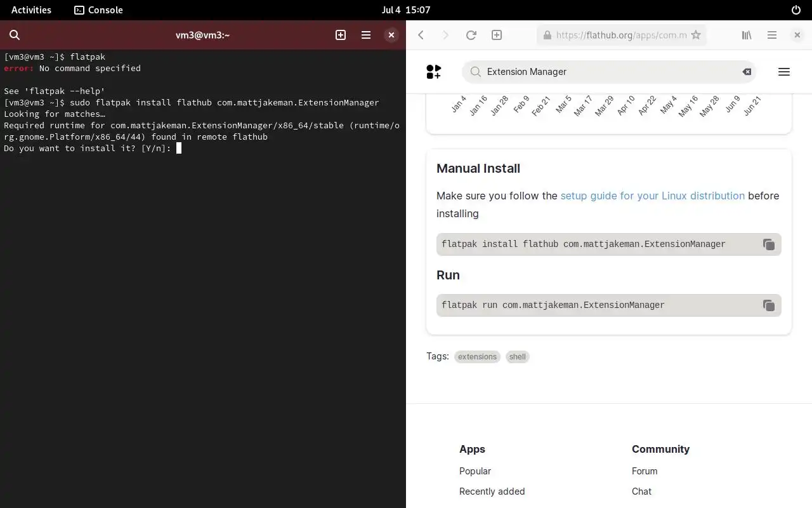
Task: Select the shell tag
Action: coord(518,357)
